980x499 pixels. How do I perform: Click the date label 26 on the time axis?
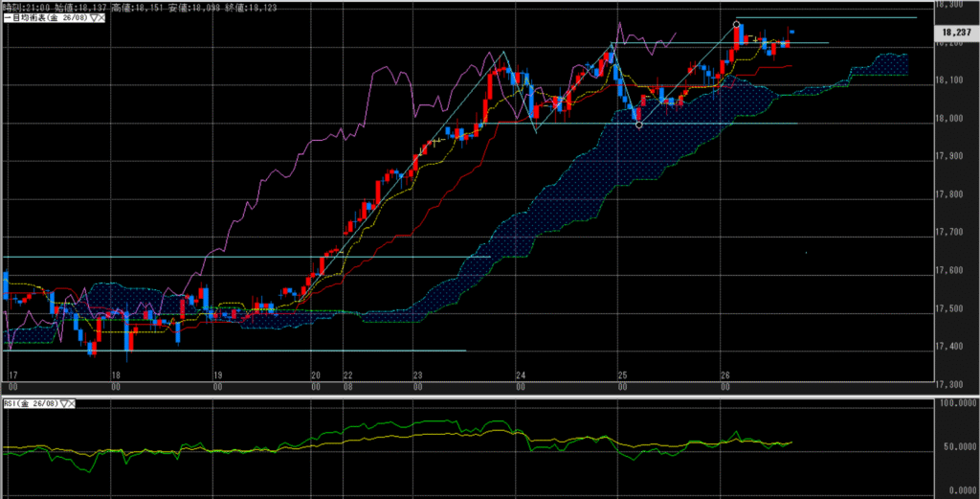[x=725, y=375]
